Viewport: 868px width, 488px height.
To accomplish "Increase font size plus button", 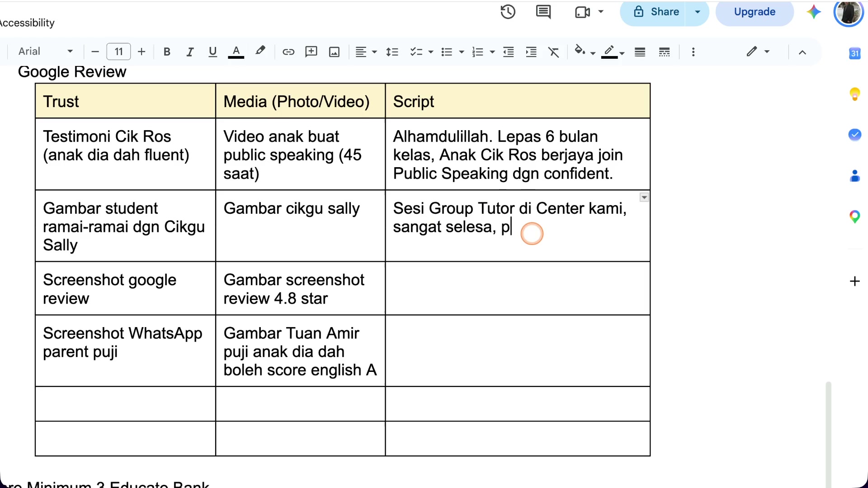I will click(142, 52).
